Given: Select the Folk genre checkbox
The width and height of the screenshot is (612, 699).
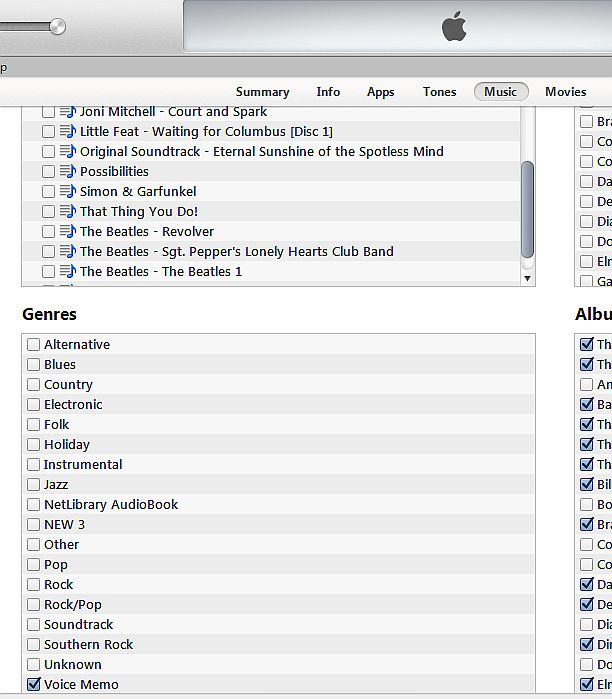Looking at the screenshot, I should coord(33,424).
